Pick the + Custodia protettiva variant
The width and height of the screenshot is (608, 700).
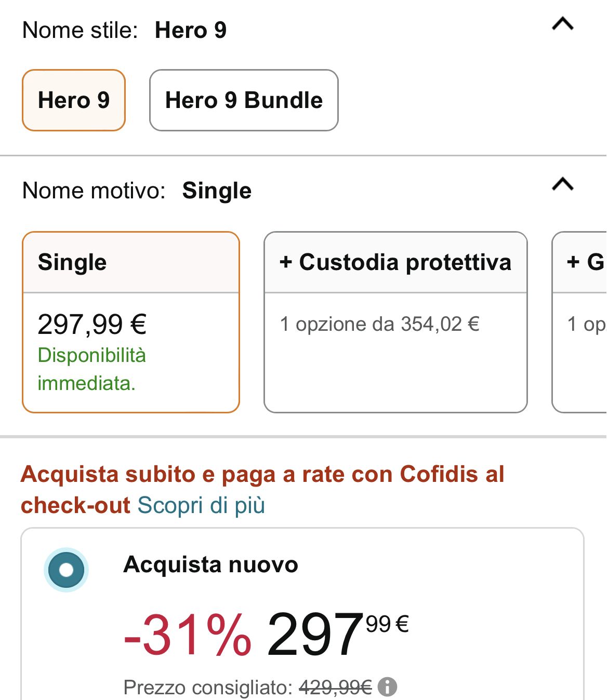[x=395, y=262]
